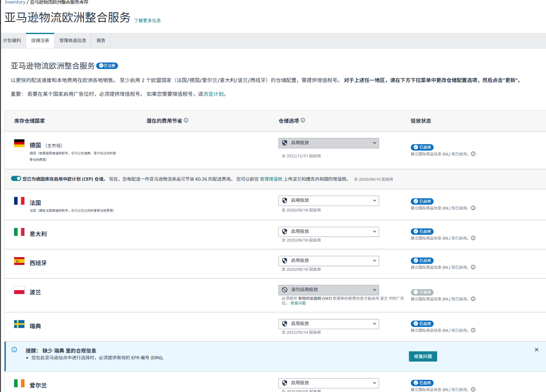Click the info icon in 提醒 alert banner
This screenshot has height=392, width=546.
click(x=14, y=350)
